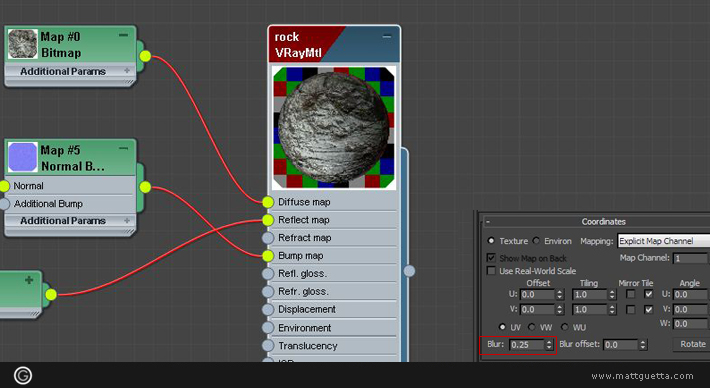The image size is (710, 388).
Task: Enable Use Real-World Scale checkbox
Action: (491, 271)
